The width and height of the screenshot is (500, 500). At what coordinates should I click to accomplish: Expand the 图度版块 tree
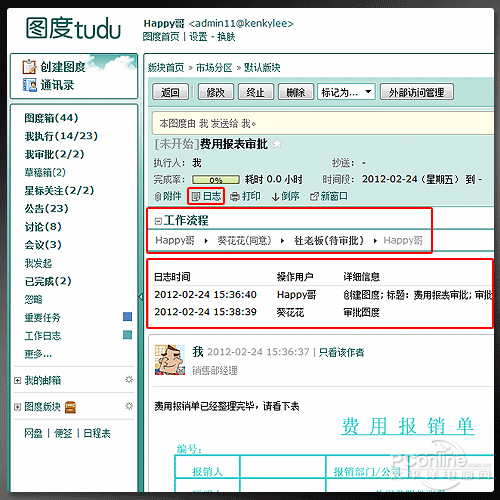pyautogui.click(x=17, y=407)
